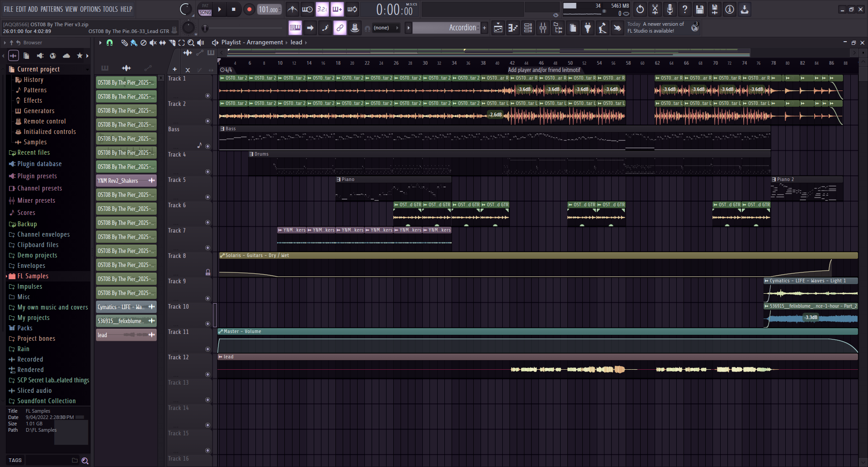
Task: Select the Mute tool in the playlist toolbar
Action: pos(153,43)
